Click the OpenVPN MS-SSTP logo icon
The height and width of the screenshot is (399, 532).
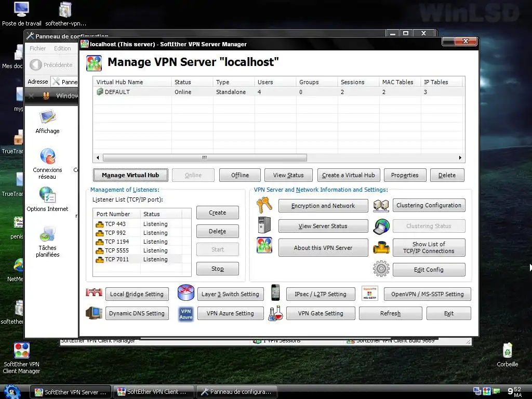pyautogui.click(x=370, y=294)
